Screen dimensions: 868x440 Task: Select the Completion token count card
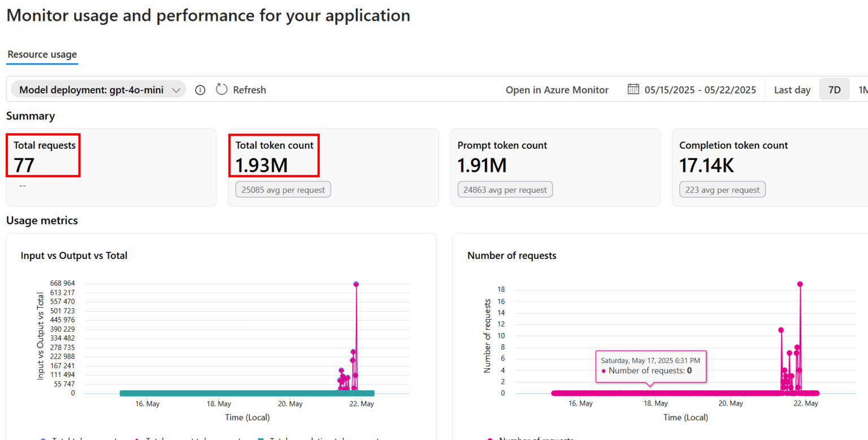(770, 167)
